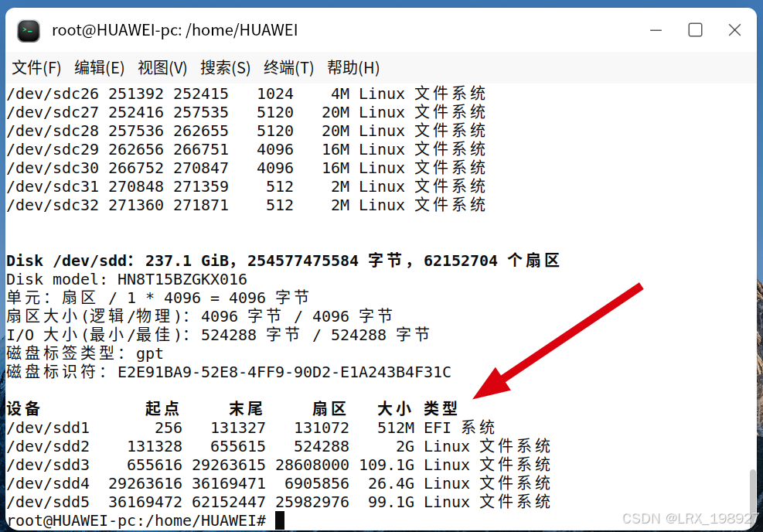
Task: Click the end sector 62152447 value
Action: coord(229,502)
